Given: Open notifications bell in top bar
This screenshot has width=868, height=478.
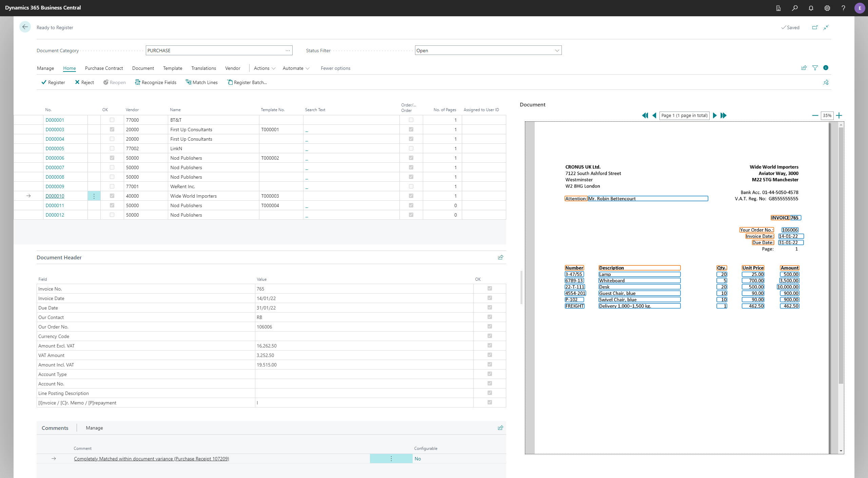Looking at the screenshot, I should click(x=811, y=8).
